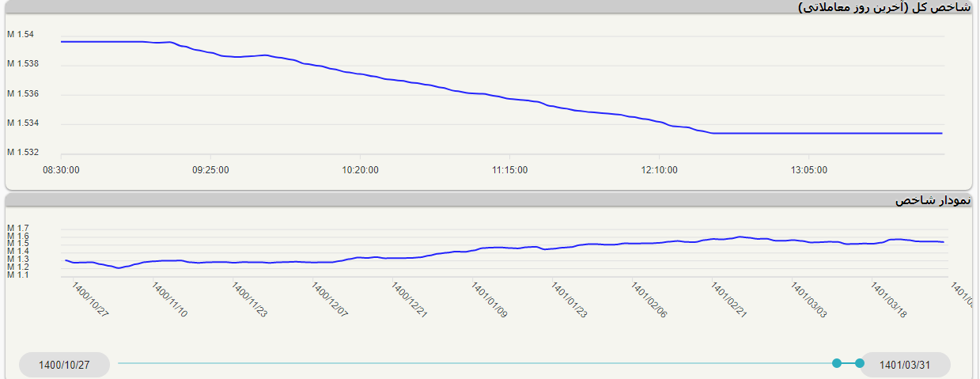Screen dimensions: 980x379
Task: Click the middle of the date range slider track
Action: 476,363
